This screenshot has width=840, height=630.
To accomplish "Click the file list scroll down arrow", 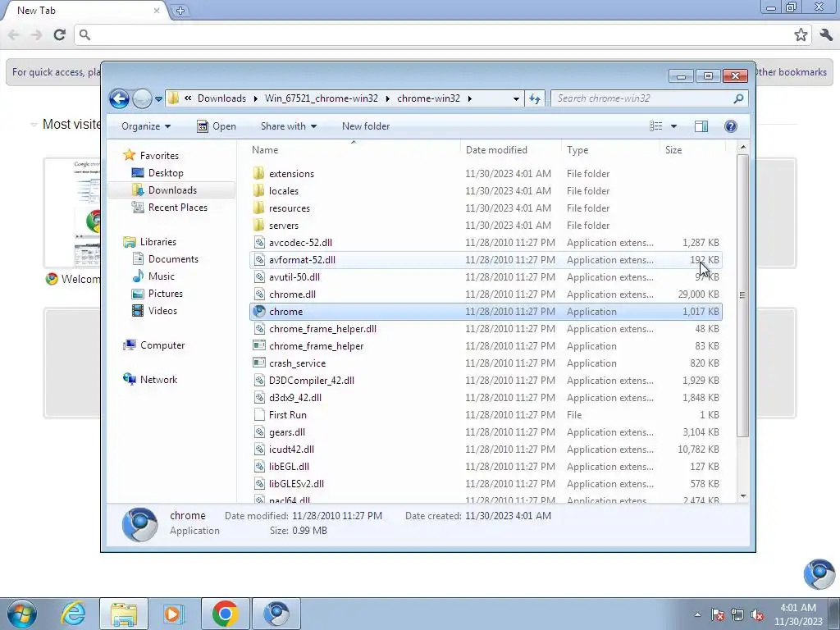I will point(743,496).
